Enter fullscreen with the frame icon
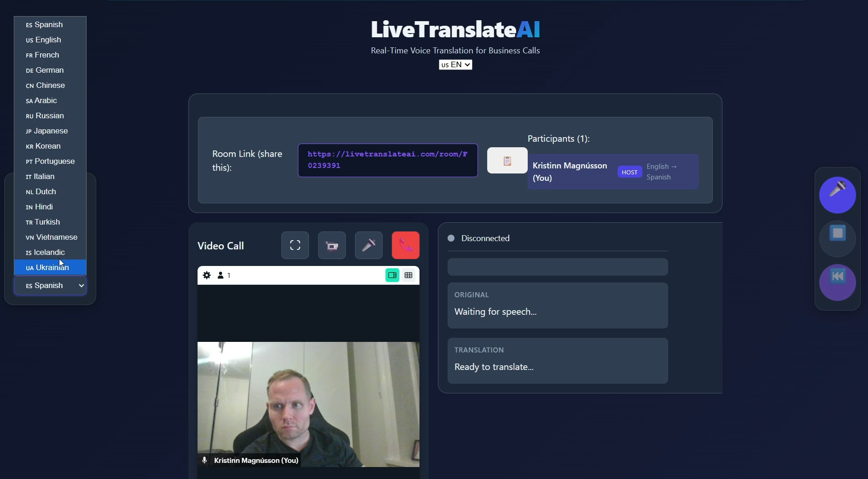The height and width of the screenshot is (479, 868). point(295,245)
